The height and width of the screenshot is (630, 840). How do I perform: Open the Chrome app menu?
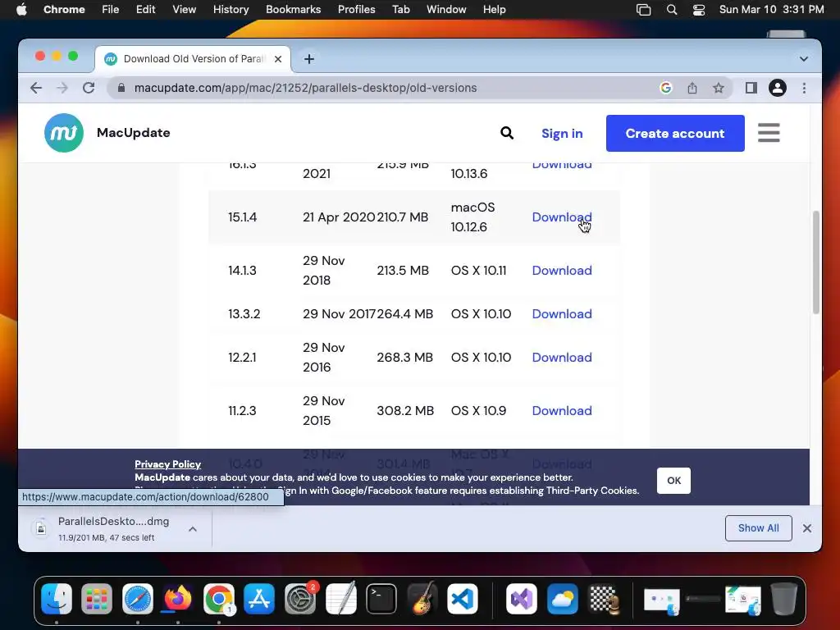(64, 10)
